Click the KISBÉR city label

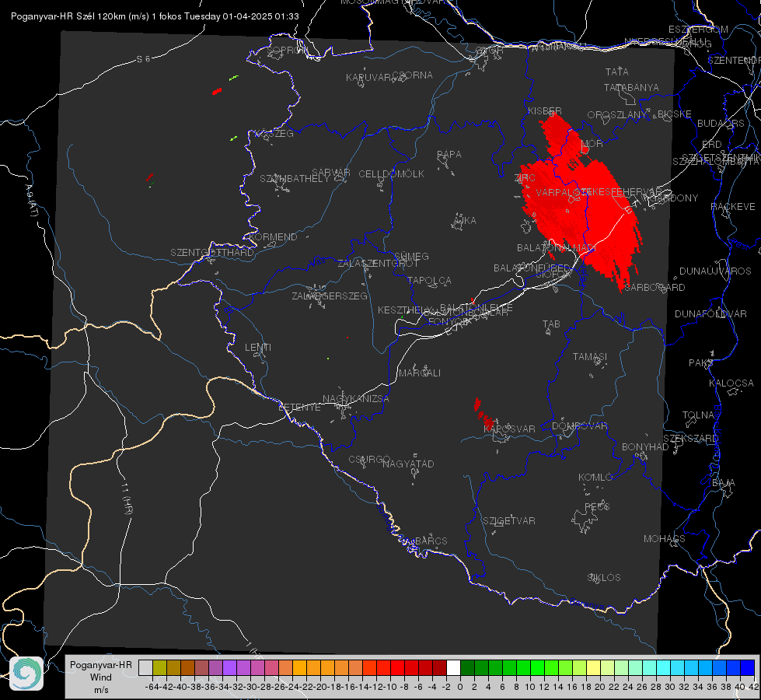pyautogui.click(x=545, y=110)
